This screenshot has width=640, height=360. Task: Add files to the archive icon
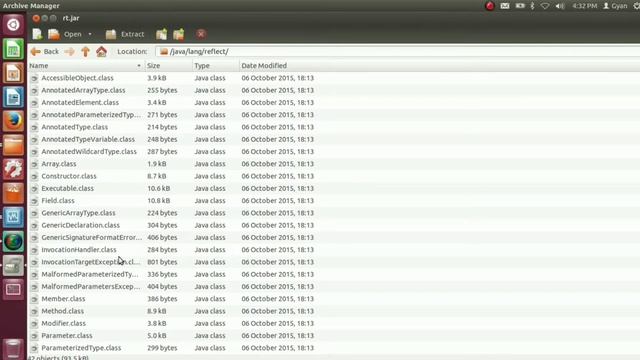click(161, 34)
